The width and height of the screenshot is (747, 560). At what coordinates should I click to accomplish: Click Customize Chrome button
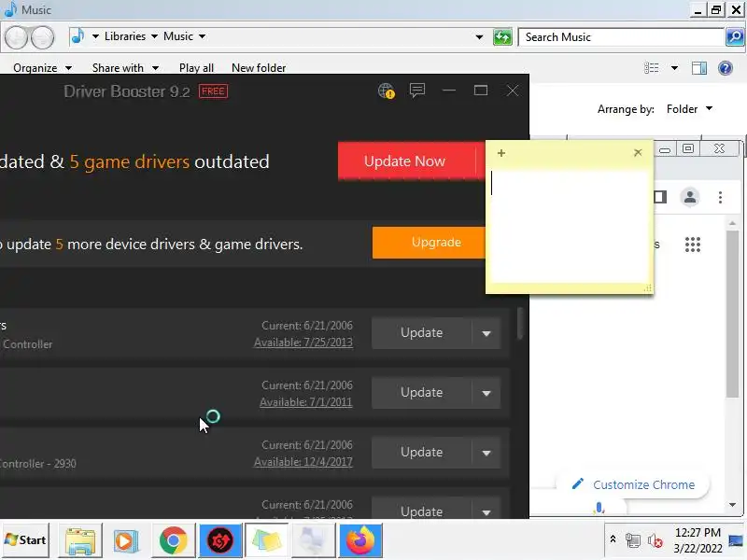coord(633,484)
